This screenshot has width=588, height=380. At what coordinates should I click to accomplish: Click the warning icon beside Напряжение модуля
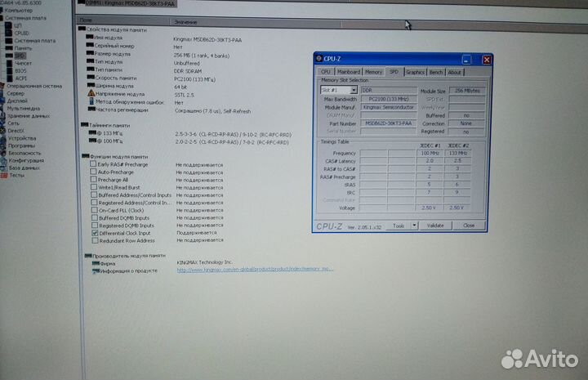[x=91, y=93]
